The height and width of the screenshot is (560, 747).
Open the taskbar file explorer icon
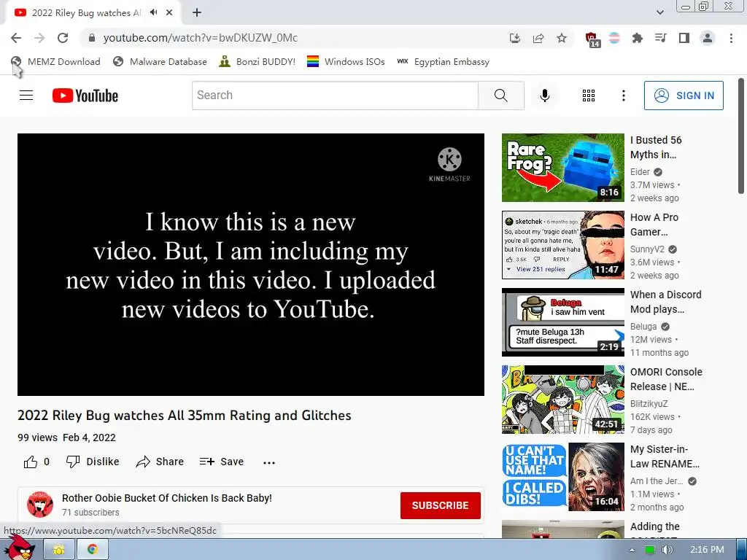point(59,550)
